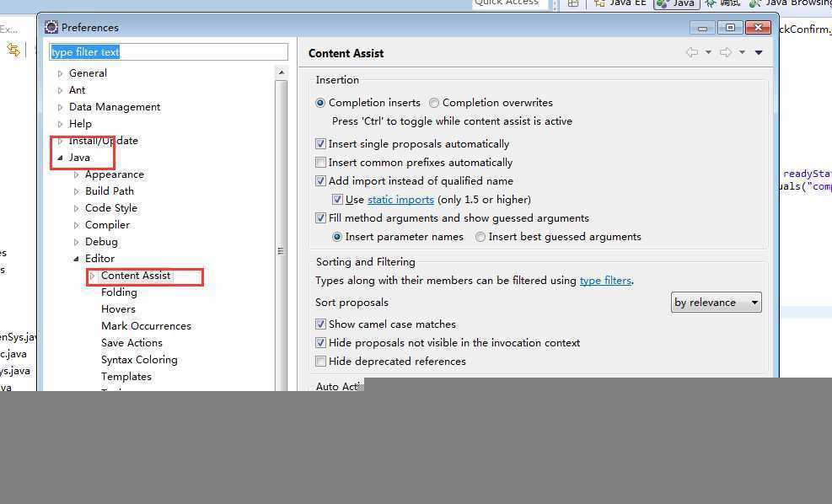Expand the Code Style node
This screenshot has height=504, width=832.
tap(77, 208)
